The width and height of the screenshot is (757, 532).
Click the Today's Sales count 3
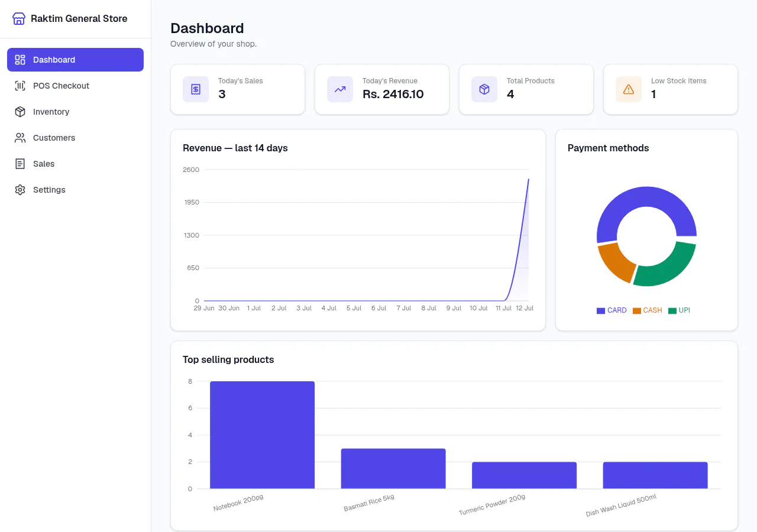coord(222,94)
